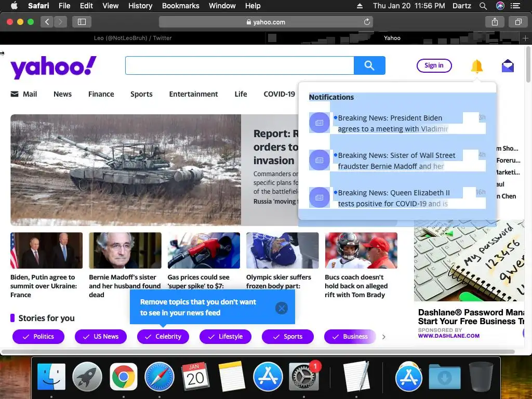Open Safari from the Dock

(159, 377)
